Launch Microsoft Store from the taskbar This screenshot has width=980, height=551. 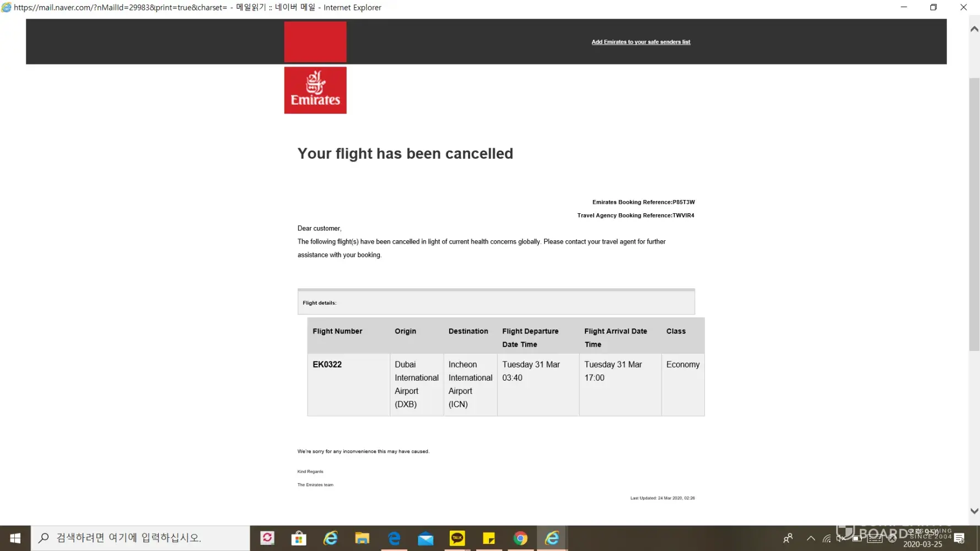tap(299, 538)
